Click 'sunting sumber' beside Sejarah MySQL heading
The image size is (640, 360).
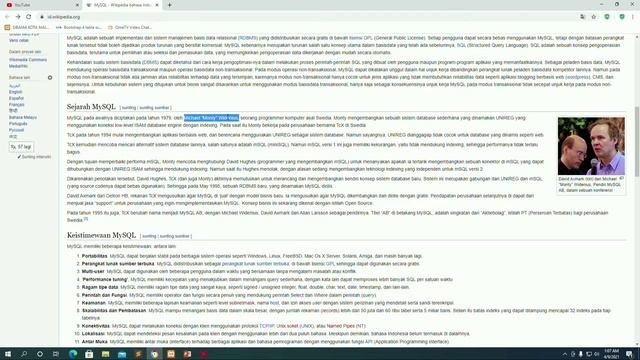[154, 107]
